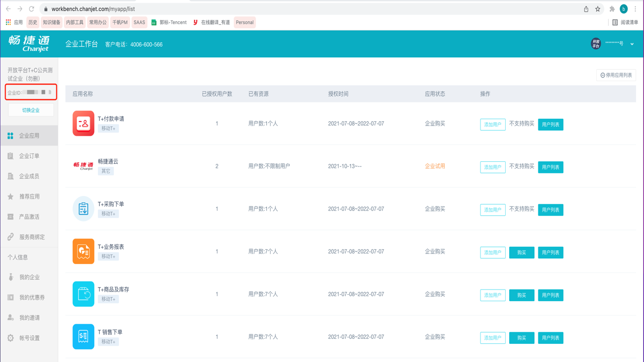This screenshot has height=362, width=644.
Task: Click the 用户数:不限制用户 cell
Action: pos(269,166)
